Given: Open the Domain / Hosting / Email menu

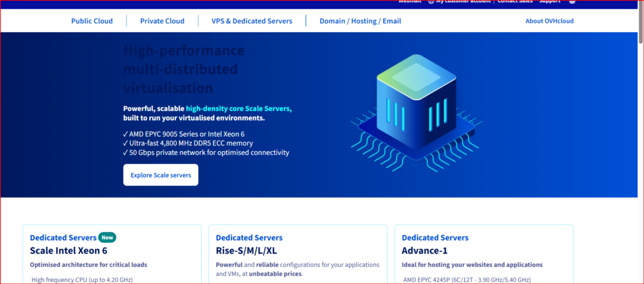Looking at the screenshot, I should (x=360, y=21).
